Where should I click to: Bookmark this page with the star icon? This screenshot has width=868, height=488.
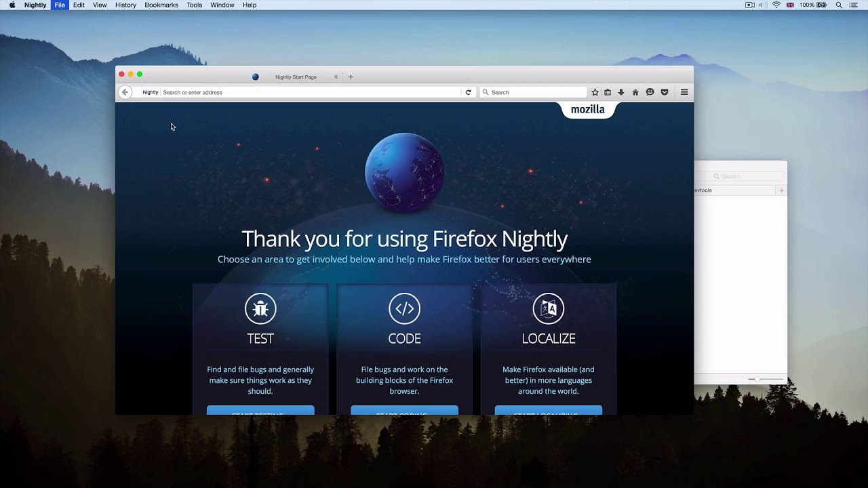pyautogui.click(x=595, y=92)
